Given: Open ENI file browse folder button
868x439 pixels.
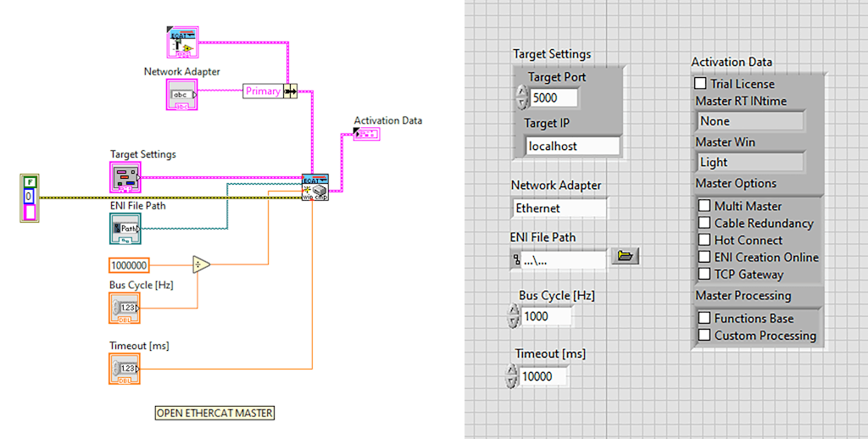Looking at the screenshot, I should [x=625, y=256].
